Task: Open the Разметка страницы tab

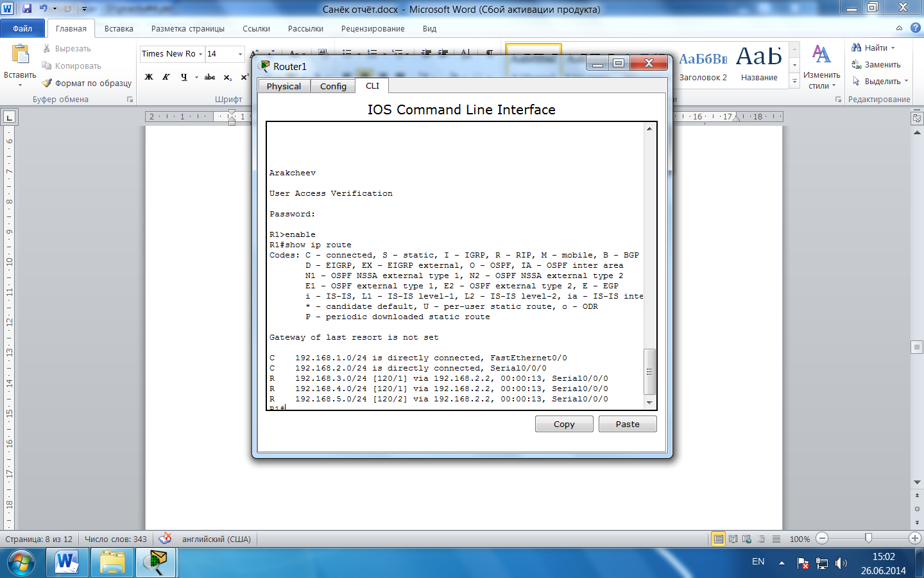Action: coord(188,29)
